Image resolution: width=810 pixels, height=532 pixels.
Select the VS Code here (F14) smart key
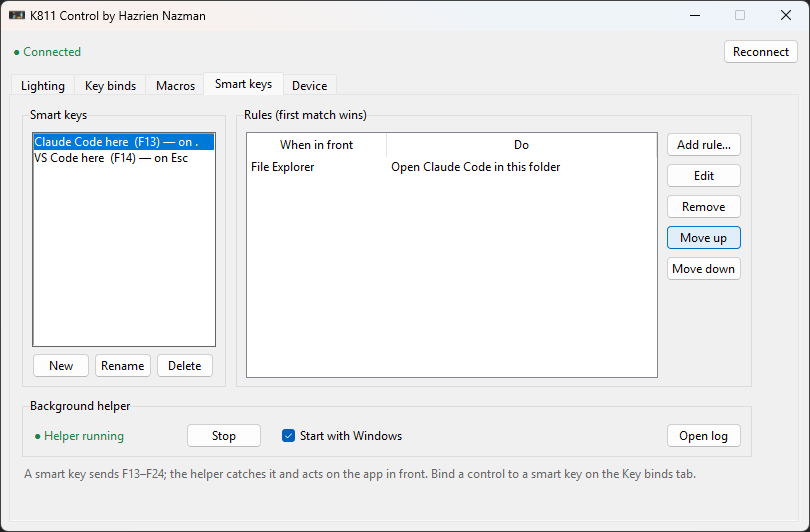123,158
